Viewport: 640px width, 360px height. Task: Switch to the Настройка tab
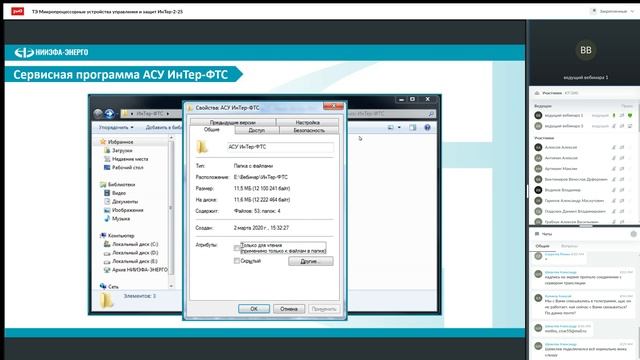click(307, 122)
